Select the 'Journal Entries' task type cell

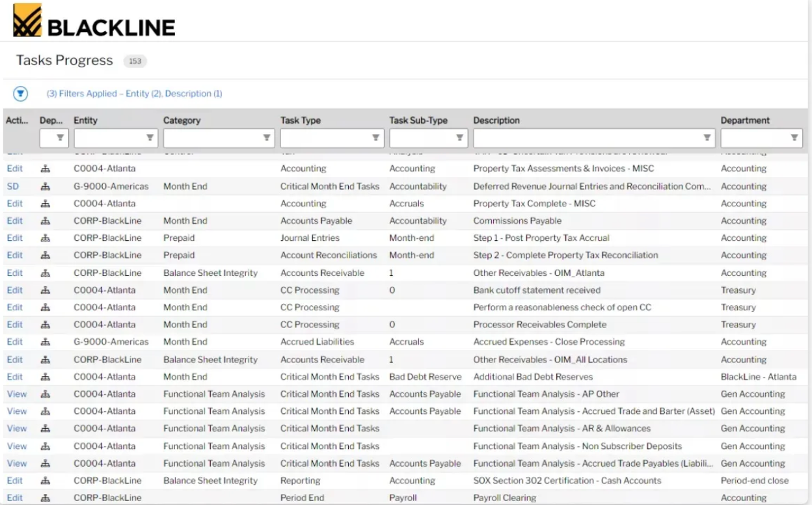[x=310, y=238]
